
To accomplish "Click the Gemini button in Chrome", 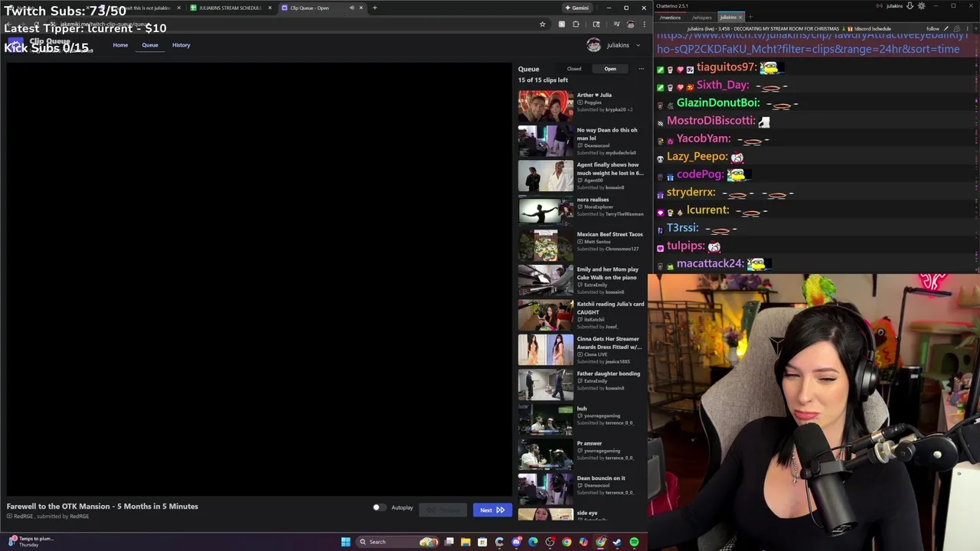I will (577, 8).
